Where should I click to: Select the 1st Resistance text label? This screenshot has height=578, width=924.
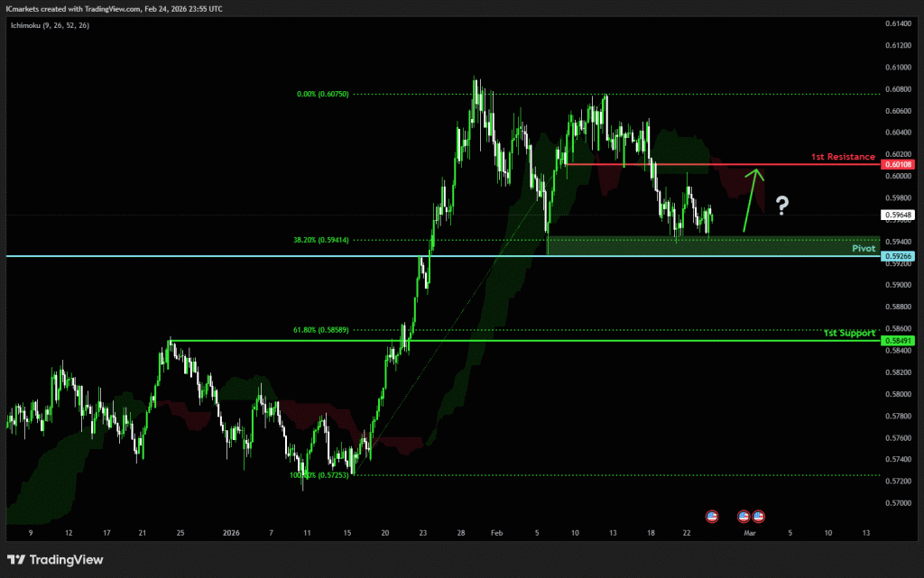click(x=843, y=157)
